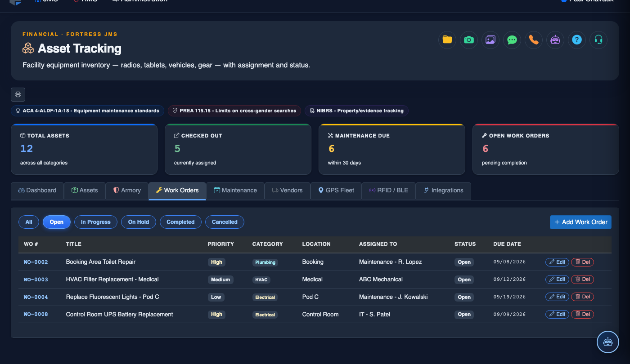Click the Administration menu in the top bar
Image resolution: width=630 pixels, height=364 pixels.
point(140,1)
